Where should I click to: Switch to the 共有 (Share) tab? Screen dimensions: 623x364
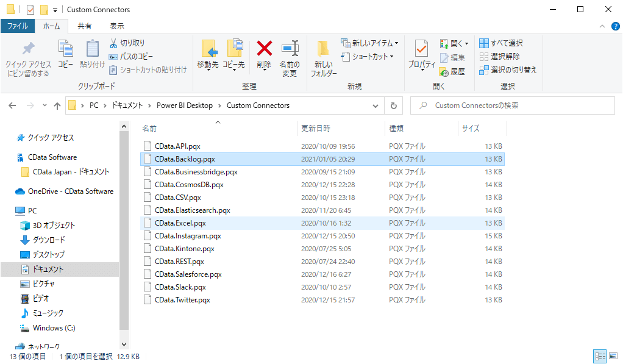coord(84,26)
